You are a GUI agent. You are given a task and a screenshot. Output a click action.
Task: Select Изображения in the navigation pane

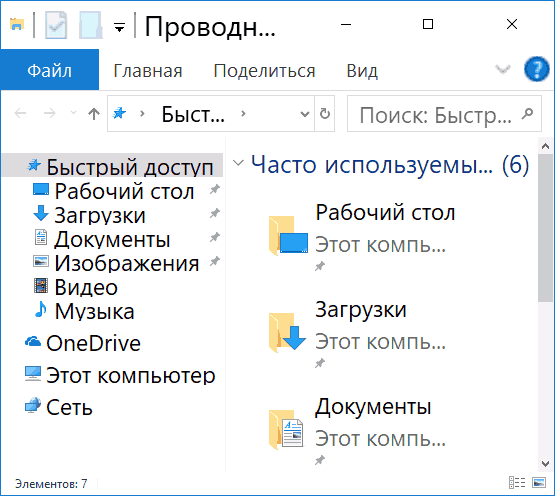126,263
